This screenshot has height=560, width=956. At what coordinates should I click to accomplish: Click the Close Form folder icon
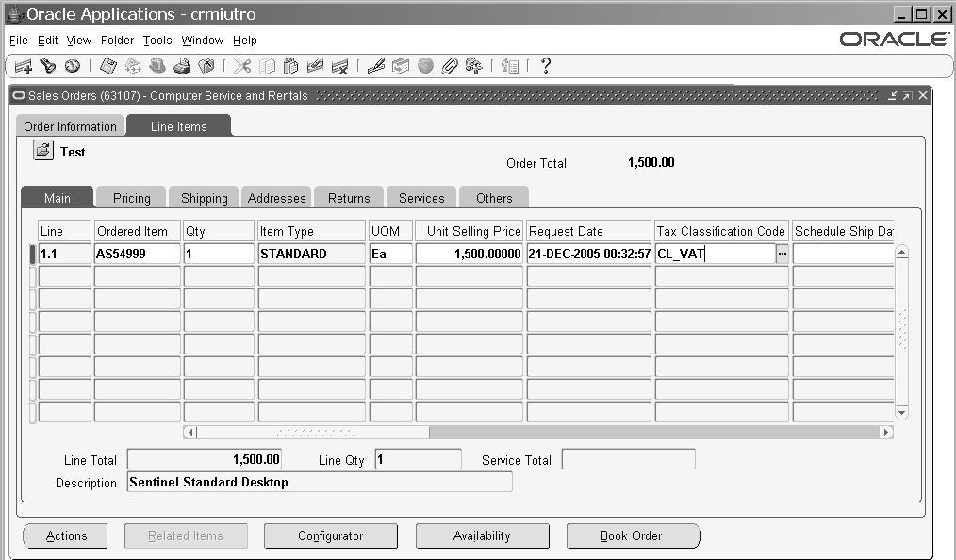(206, 66)
